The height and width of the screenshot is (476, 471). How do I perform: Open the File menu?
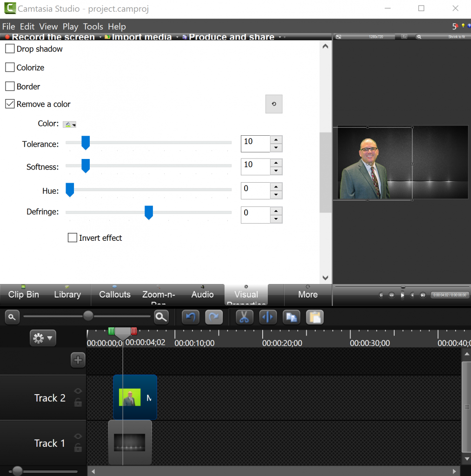pyautogui.click(x=8, y=26)
